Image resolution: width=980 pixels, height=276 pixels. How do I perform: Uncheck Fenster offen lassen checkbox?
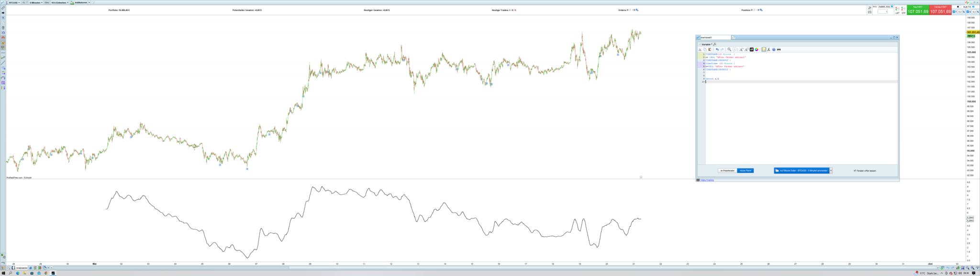(855, 171)
